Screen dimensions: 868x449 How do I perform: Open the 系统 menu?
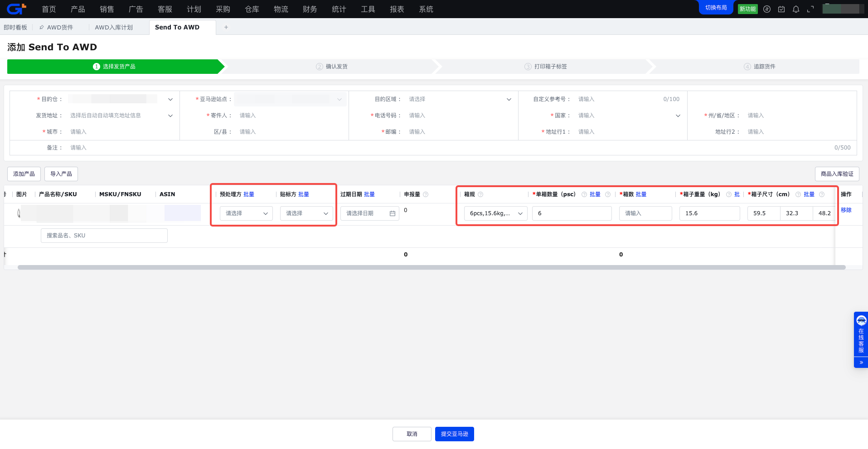coord(426,9)
